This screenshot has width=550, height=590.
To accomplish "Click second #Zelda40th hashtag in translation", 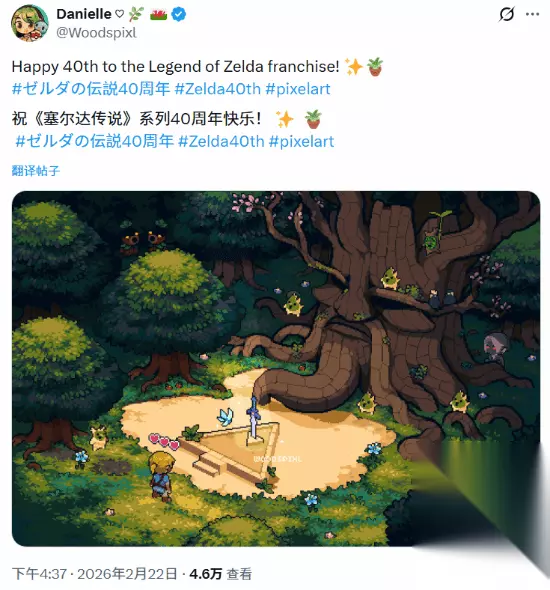I will click(x=222, y=141).
